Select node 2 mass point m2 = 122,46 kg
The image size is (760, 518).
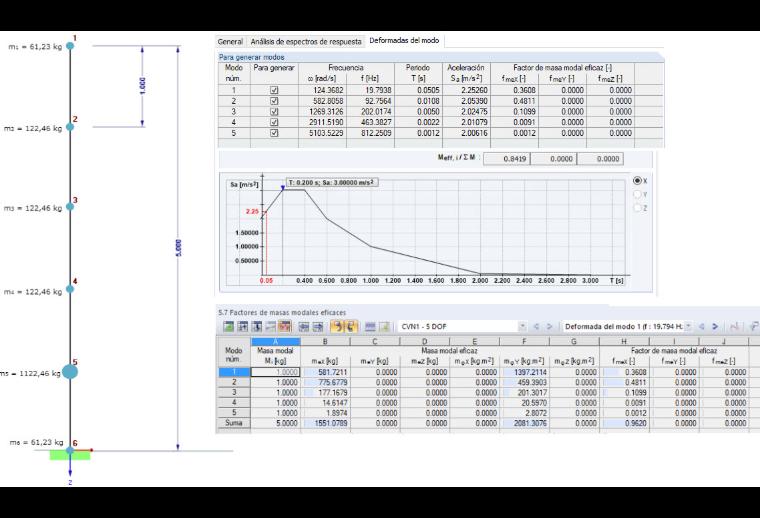tap(70, 127)
